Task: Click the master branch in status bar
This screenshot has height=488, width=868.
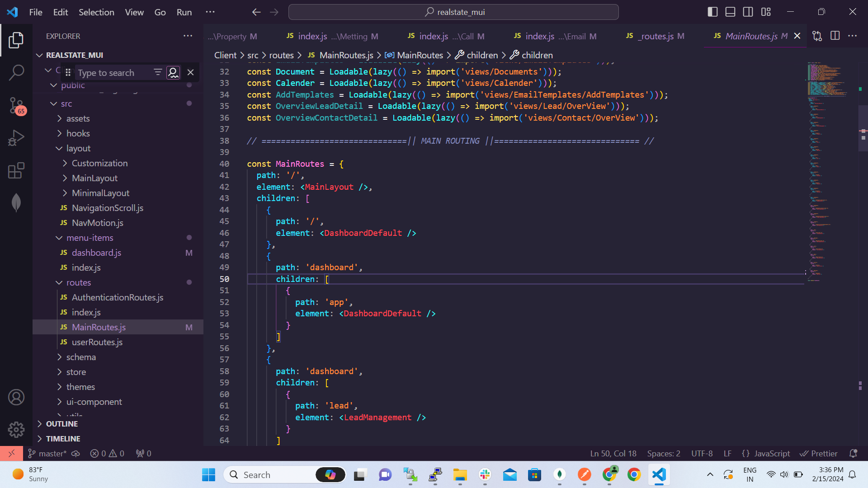Action: click(x=47, y=453)
